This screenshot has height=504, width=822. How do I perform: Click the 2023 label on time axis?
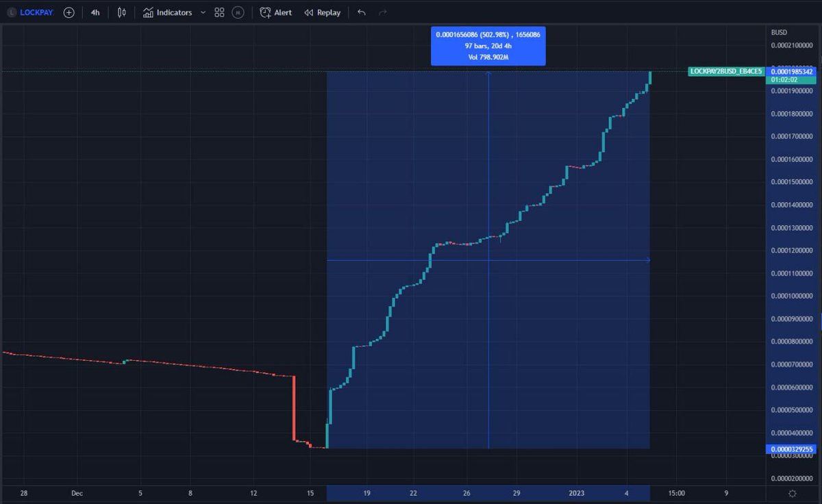pyautogui.click(x=577, y=492)
